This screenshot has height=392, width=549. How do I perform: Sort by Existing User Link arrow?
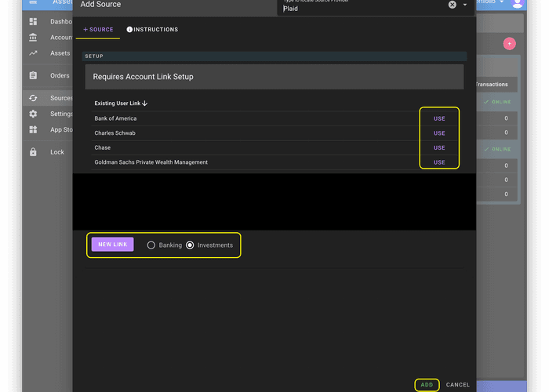[x=144, y=103]
